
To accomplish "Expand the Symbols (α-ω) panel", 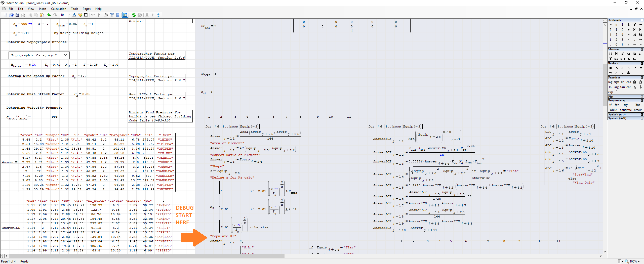I will tap(642, 114).
